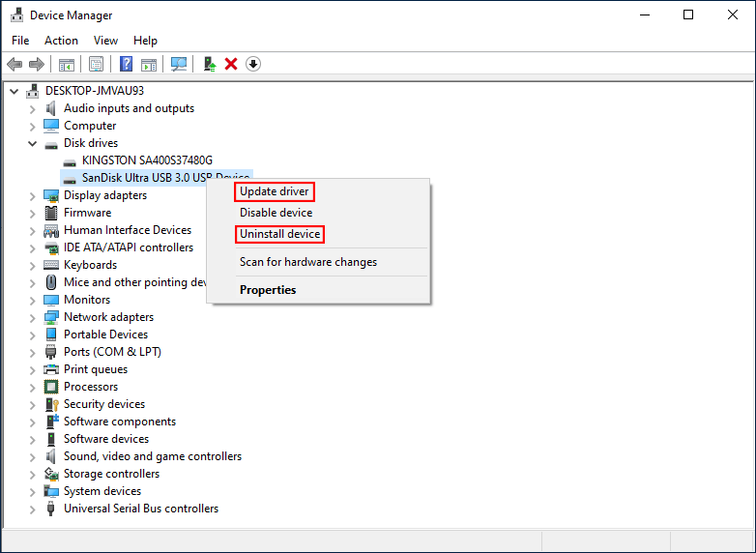The width and height of the screenshot is (756, 553).
Task: Click the Update device driver toolbar icon
Action: tap(209, 64)
